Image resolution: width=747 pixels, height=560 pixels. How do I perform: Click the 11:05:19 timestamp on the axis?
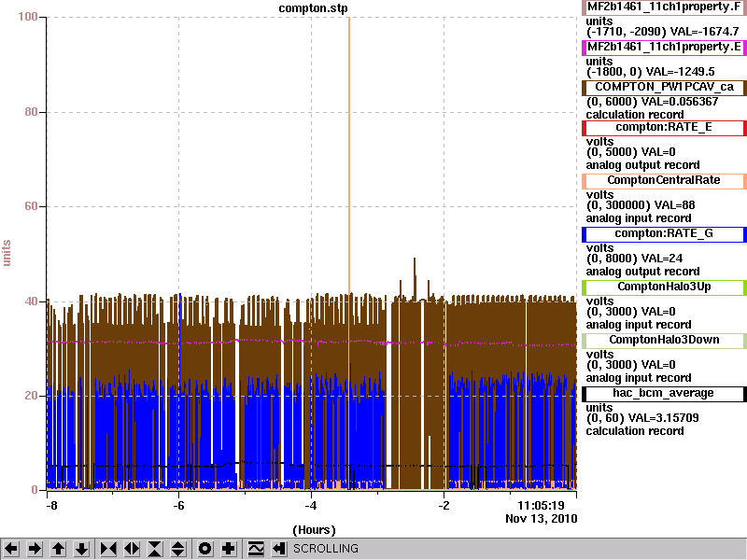[x=541, y=505]
